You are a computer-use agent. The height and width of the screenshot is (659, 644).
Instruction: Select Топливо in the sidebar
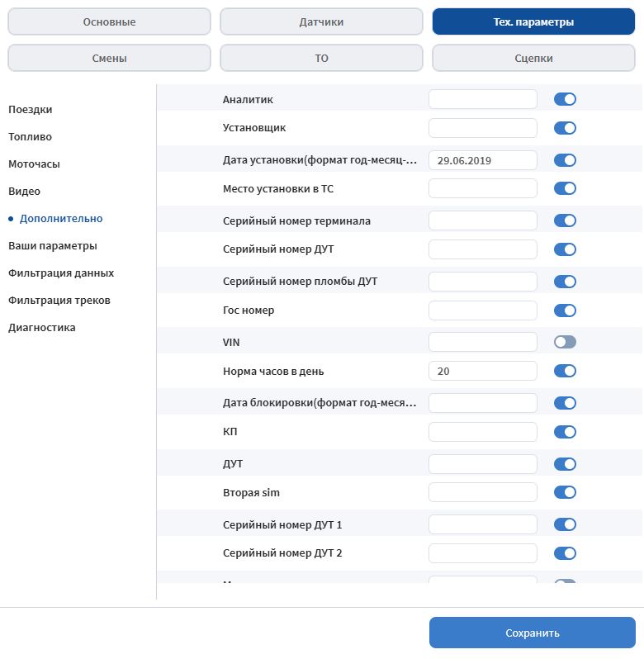[31, 136]
